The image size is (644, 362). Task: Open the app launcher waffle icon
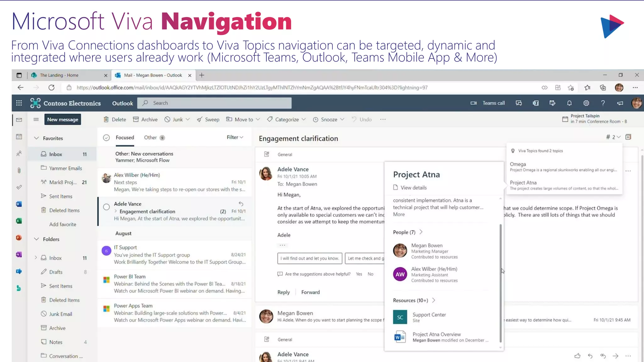[19, 103]
